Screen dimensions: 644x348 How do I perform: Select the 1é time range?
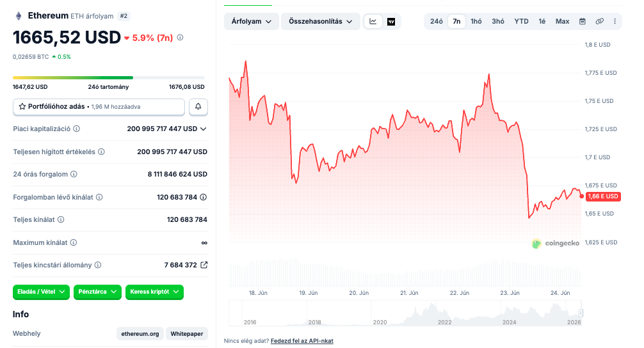click(542, 21)
